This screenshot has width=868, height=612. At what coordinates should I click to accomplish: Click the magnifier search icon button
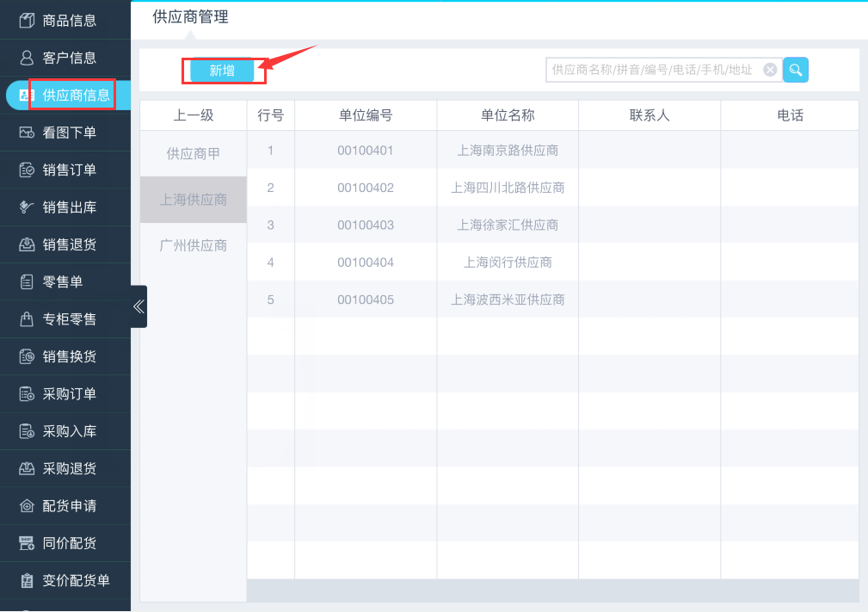796,70
